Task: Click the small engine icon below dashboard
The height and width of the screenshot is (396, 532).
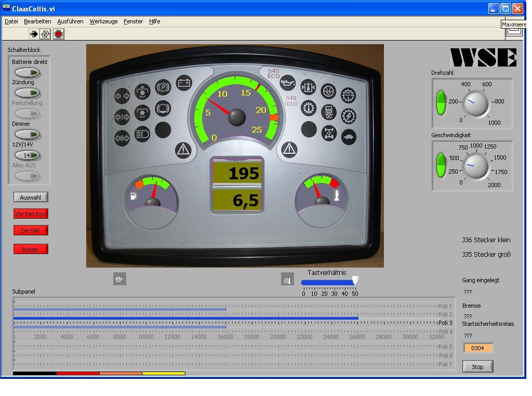Action: point(119,279)
